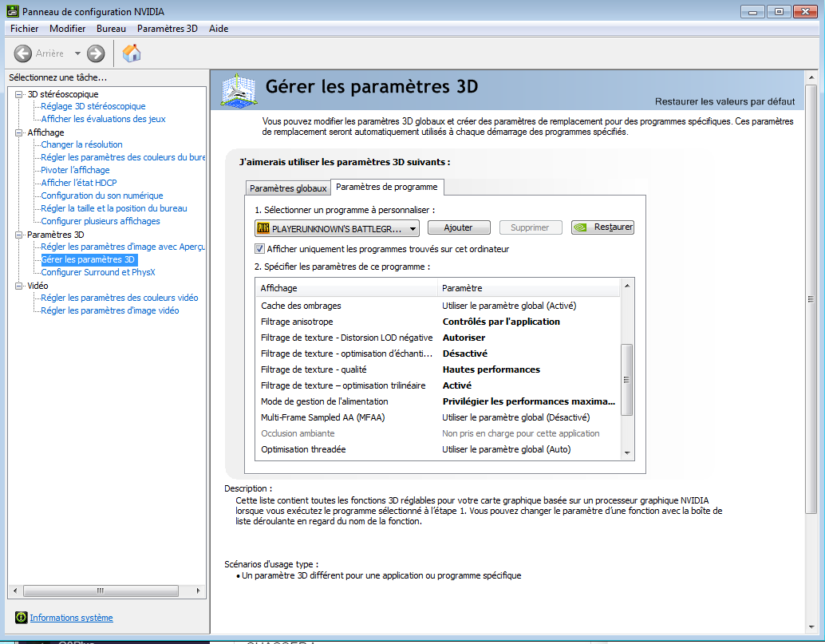The width and height of the screenshot is (825, 644).
Task: Collapse the 3D stéréoscopique tree node
Action: (20, 94)
